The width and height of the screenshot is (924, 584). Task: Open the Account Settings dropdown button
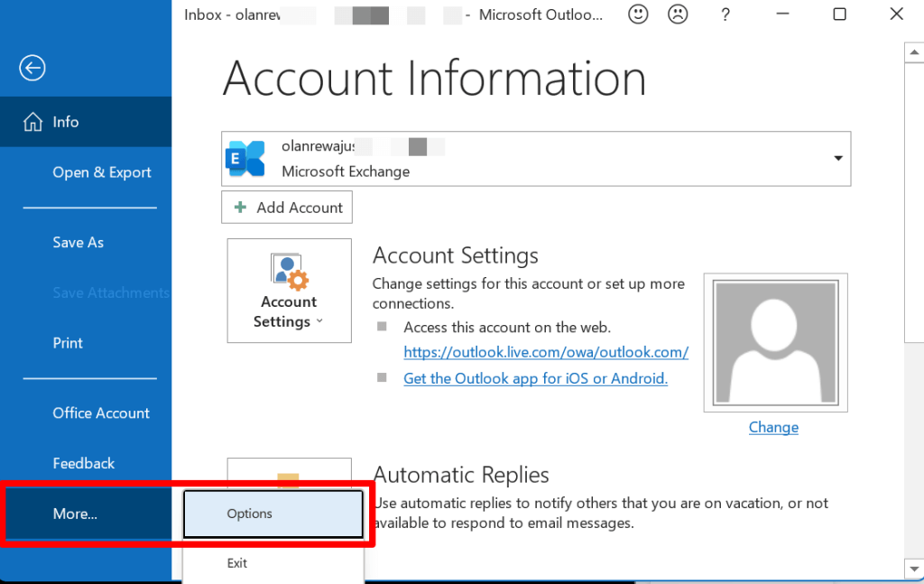[x=289, y=291]
